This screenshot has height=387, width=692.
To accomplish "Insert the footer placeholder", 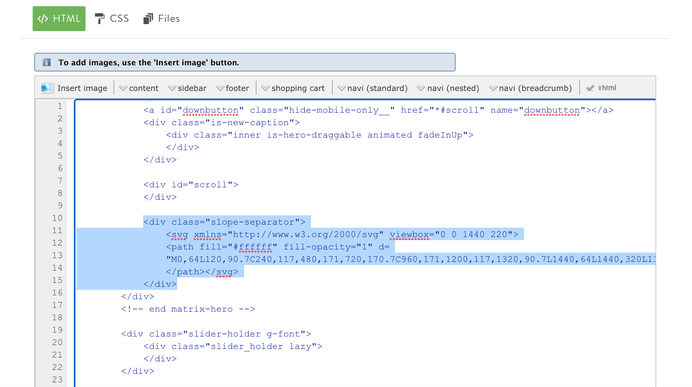I will tap(233, 88).
